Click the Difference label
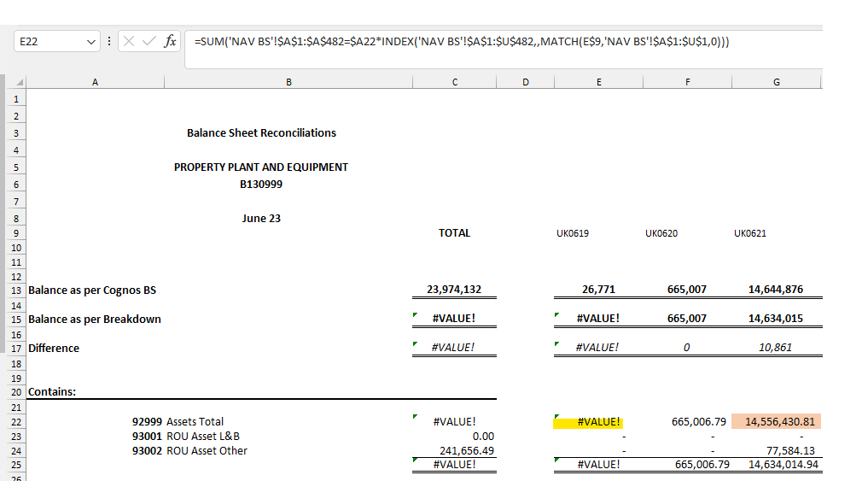Screen dimensions: 868x481 point(54,349)
